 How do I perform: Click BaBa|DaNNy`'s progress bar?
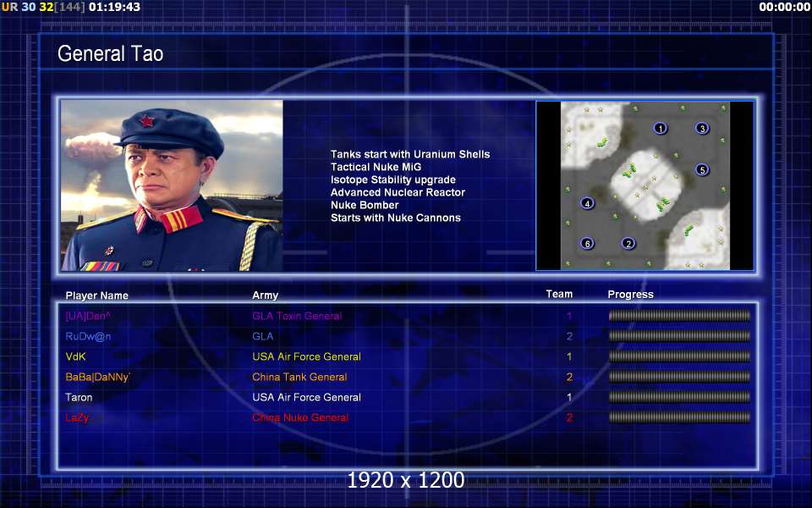point(679,377)
